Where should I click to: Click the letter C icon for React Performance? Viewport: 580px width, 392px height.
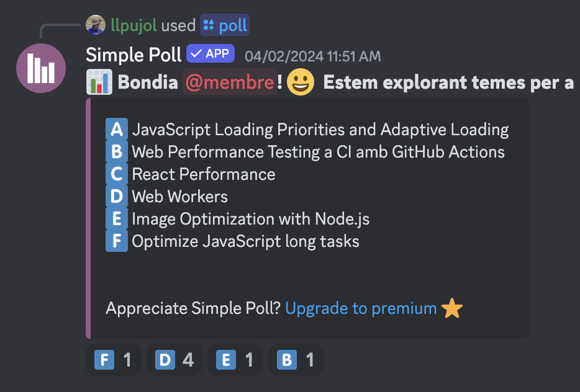pos(117,174)
